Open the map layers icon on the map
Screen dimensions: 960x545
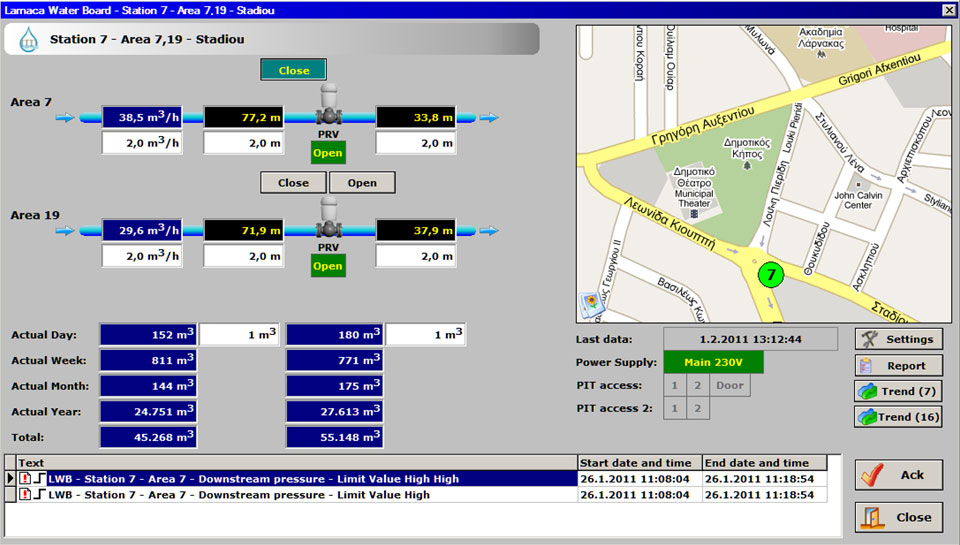[x=590, y=303]
